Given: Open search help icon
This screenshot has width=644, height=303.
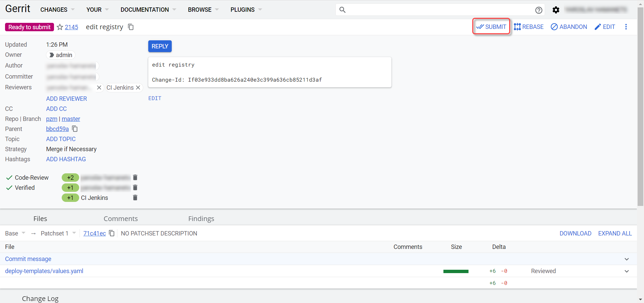Looking at the screenshot, I should pos(539,10).
